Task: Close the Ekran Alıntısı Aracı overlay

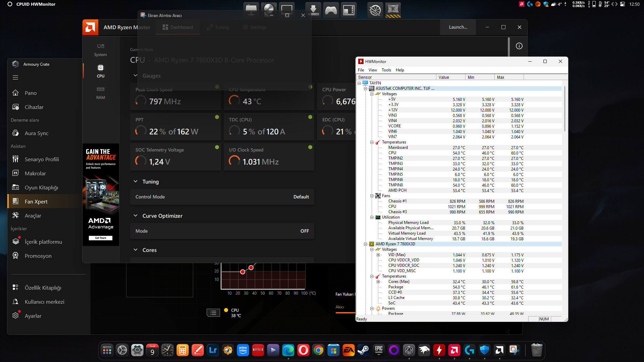Action: click(303, 15)
